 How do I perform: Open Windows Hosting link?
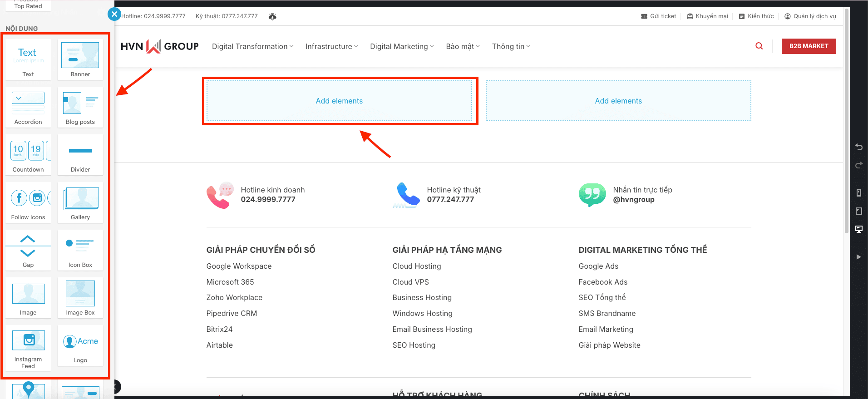click(423, 313)
